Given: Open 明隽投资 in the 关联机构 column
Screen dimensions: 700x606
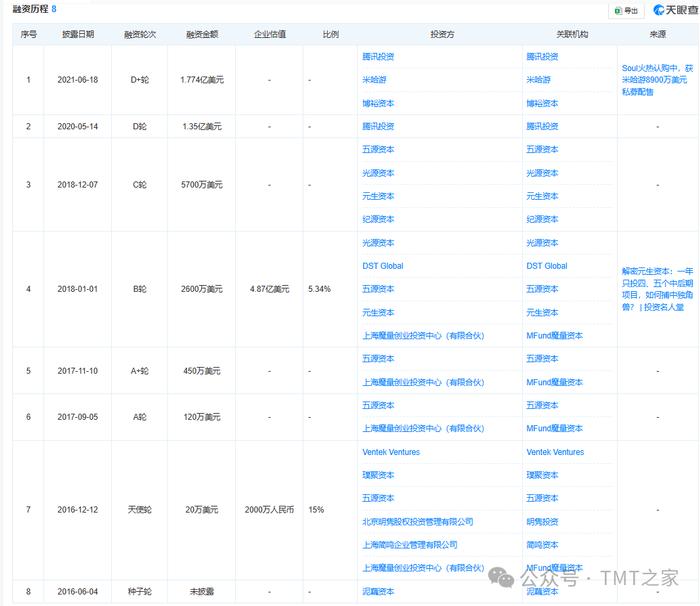Looking at the screenshot, I should pos(542,522).
